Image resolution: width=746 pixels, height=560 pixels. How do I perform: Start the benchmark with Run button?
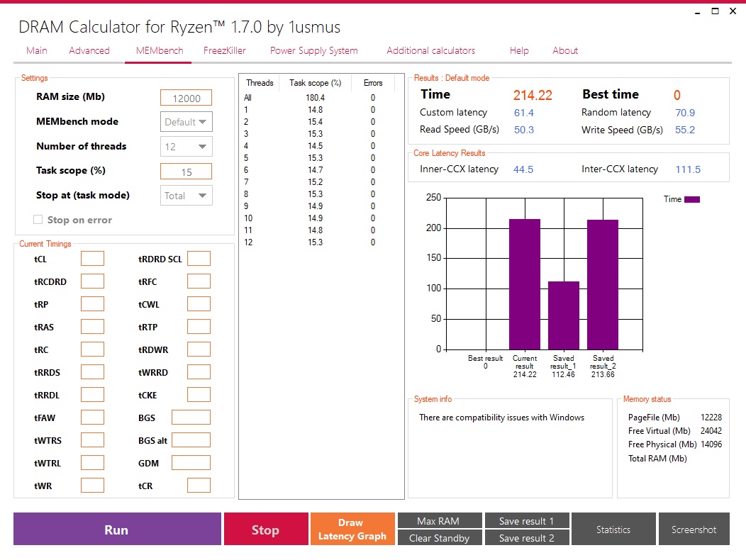point(117,529)
